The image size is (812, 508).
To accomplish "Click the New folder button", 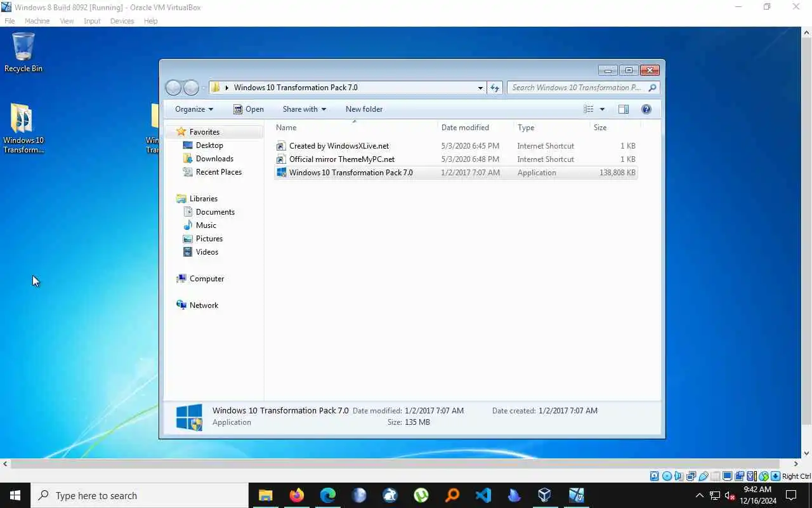I will (364, 109).
